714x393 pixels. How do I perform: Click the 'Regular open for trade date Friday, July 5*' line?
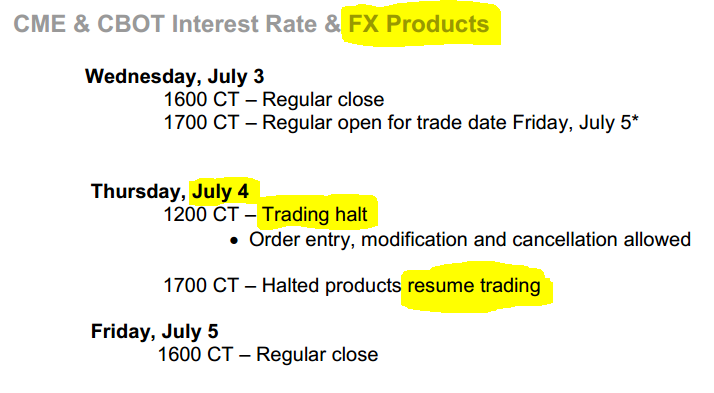[x=450, y=122]
